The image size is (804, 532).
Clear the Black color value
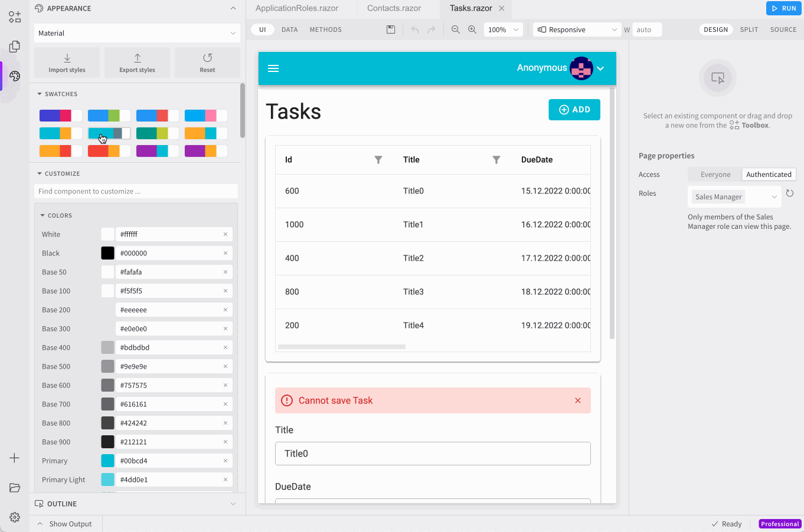tap(225, 253)
